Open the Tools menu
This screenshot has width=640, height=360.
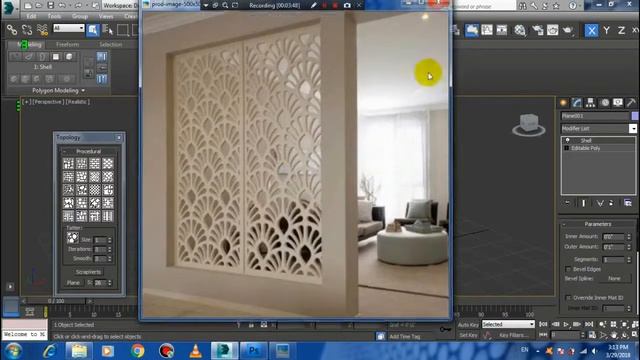[x=54, y=16]
